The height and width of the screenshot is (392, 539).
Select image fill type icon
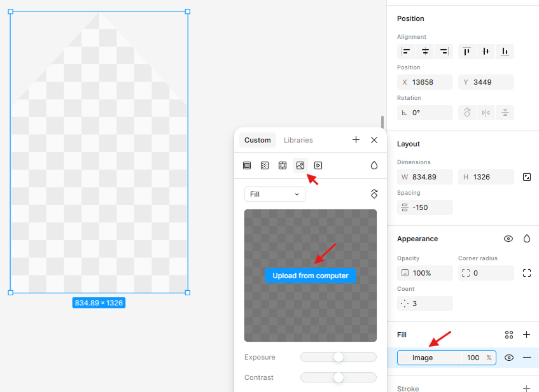[300, 165]
